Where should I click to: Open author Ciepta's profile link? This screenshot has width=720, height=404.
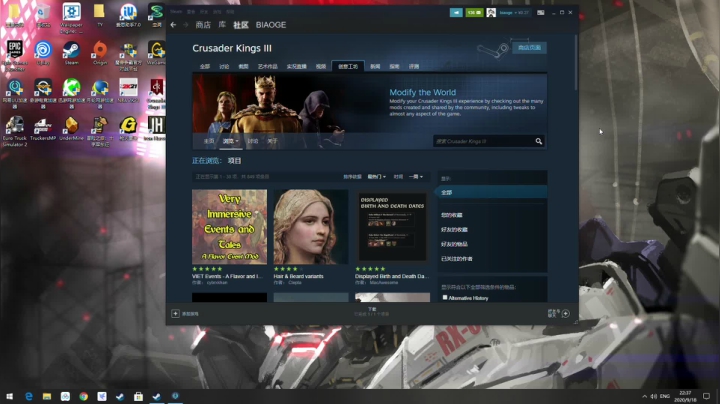(x=295, y=283)
